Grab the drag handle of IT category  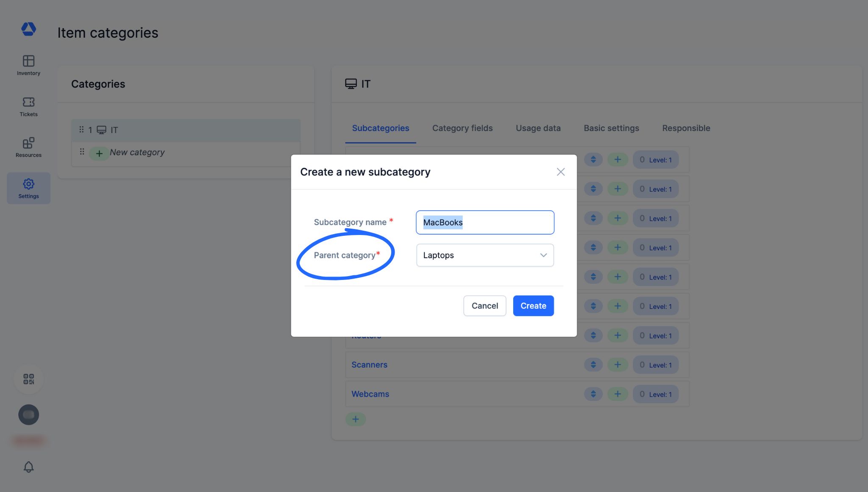click(81, 129)
